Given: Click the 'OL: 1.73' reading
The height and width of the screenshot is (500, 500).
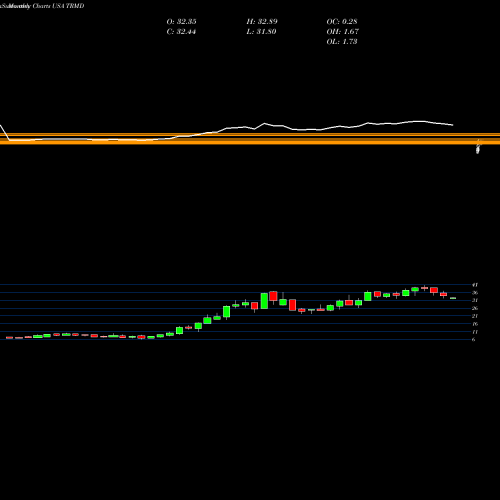Looking at the screenshot, I should [x=342, y=42].
